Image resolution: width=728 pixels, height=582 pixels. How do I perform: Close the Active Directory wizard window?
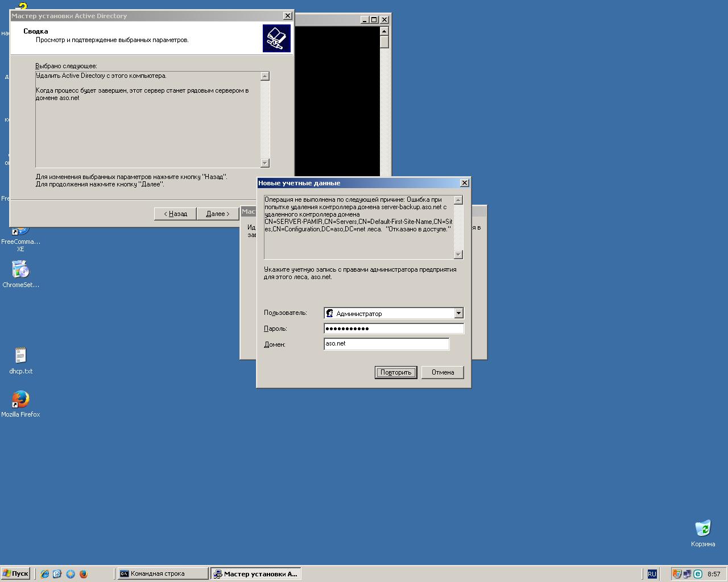click(288, 16)
